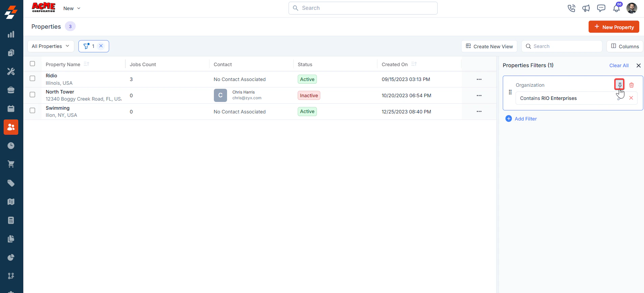Screen dimensions: 644x293
Task: Open the wrench and screwdriver tools sidebar icon
Action: point(11,71)
